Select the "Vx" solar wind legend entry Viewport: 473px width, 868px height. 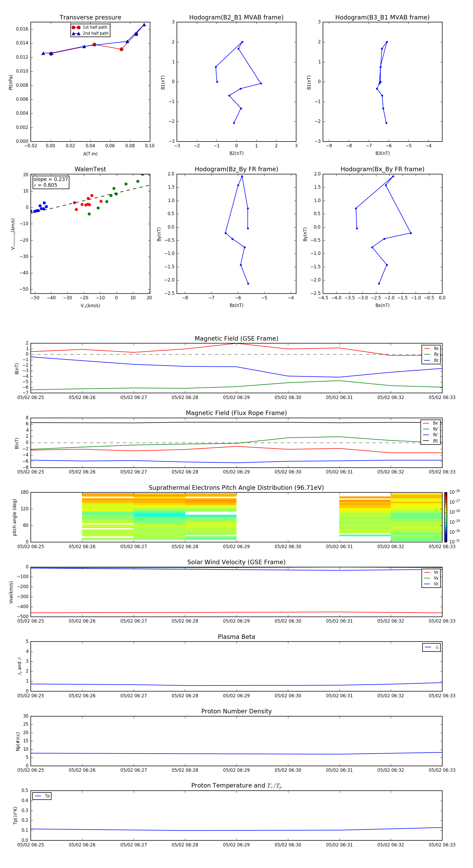[431, 572]
